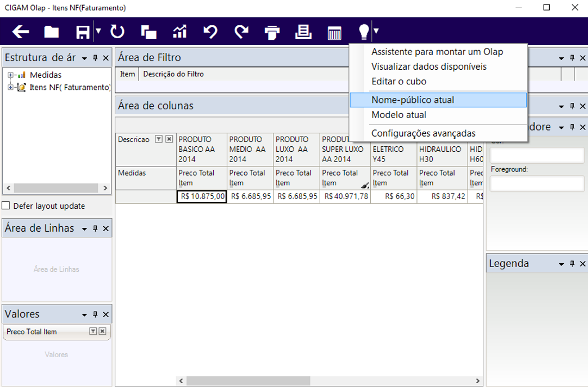Select 'Nome-público atual' menu entry
The height and width of the screenshot is (387, 588).
point(412,100)
